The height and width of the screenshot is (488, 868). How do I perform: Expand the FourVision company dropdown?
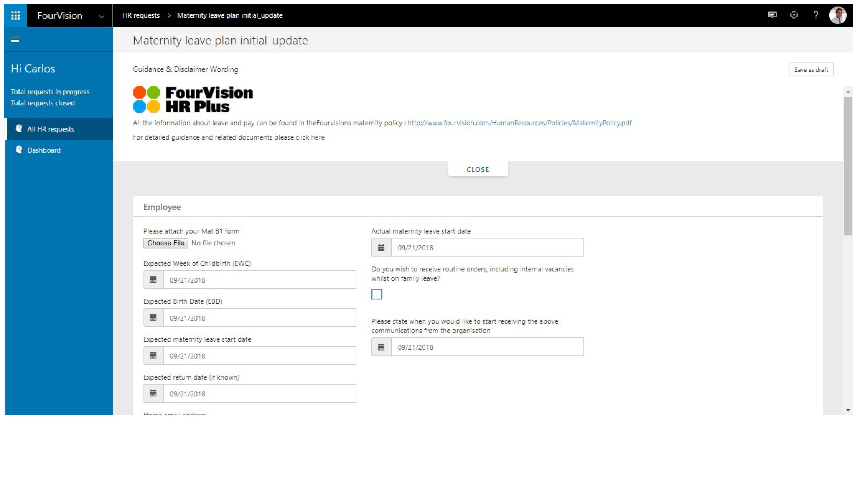[x=101, y=16]
